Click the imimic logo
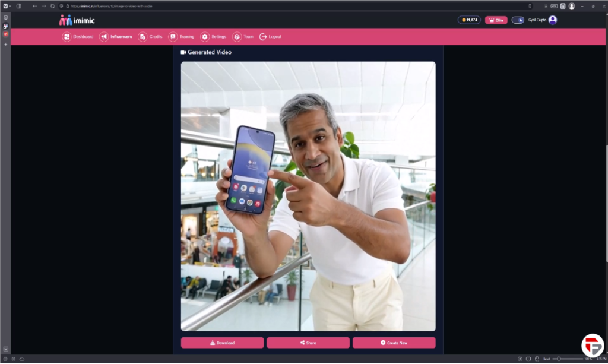The height and width of the screenshot is (364, 608). (77, 20)
